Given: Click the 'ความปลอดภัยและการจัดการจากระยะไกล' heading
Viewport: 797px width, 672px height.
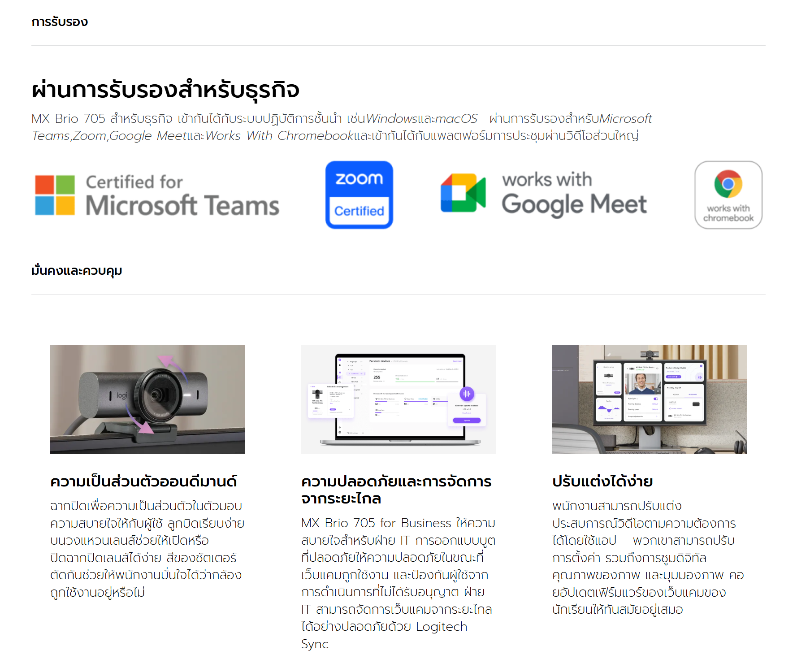Looking at the screenshot, I should click(x=396, y=490).
